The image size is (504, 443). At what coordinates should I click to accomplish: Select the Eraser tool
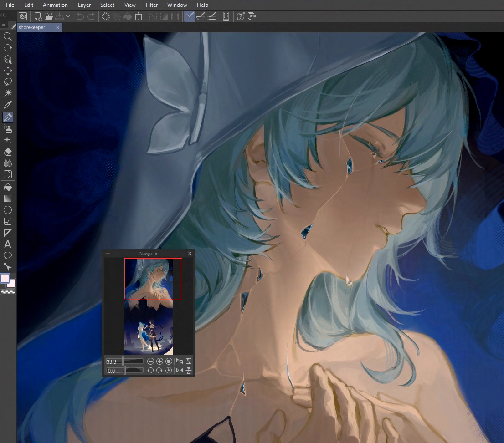[8, 152]
